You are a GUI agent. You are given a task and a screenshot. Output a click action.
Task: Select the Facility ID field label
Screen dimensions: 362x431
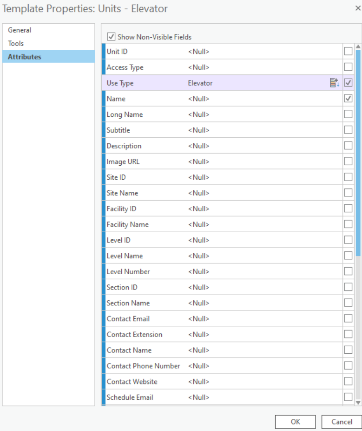(x=121, y=209)
